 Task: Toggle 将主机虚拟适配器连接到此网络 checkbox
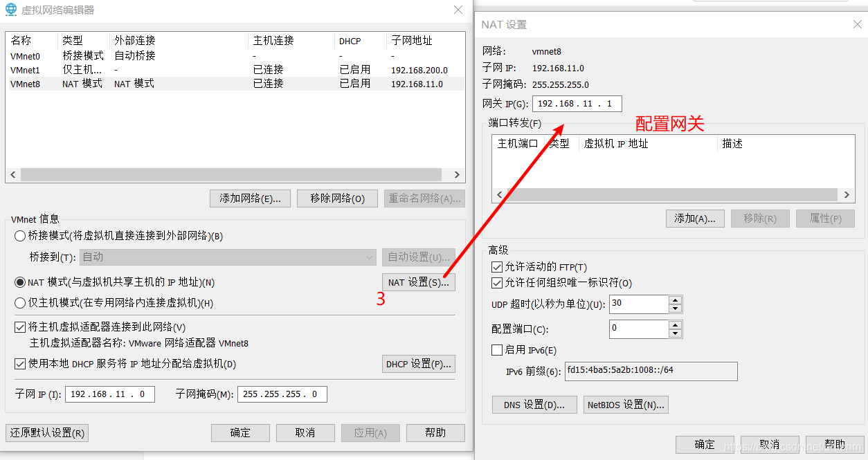coord(20,326)
